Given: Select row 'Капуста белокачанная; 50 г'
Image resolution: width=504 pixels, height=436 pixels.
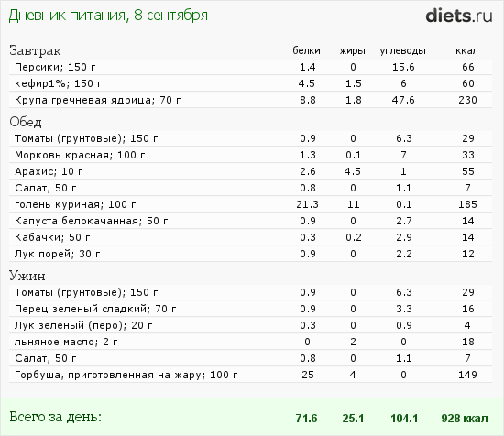Looking at the screenshot, I should 251,221.
